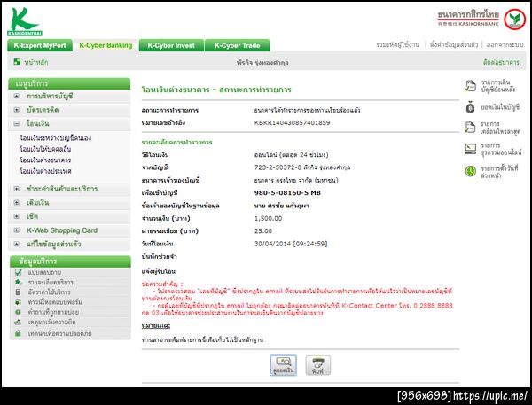Open แบบสอบถาม link text
The height and width of the screenshot is (405, 532).
44,272
